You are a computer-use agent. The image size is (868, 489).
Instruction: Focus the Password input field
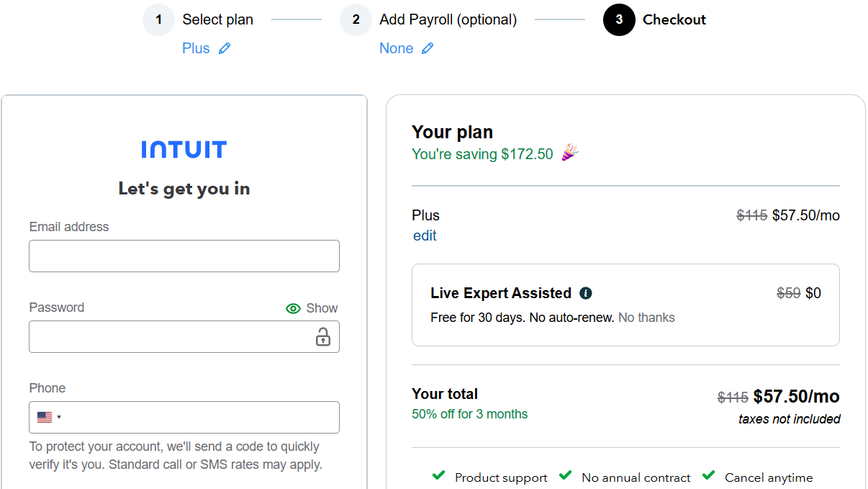169,336
